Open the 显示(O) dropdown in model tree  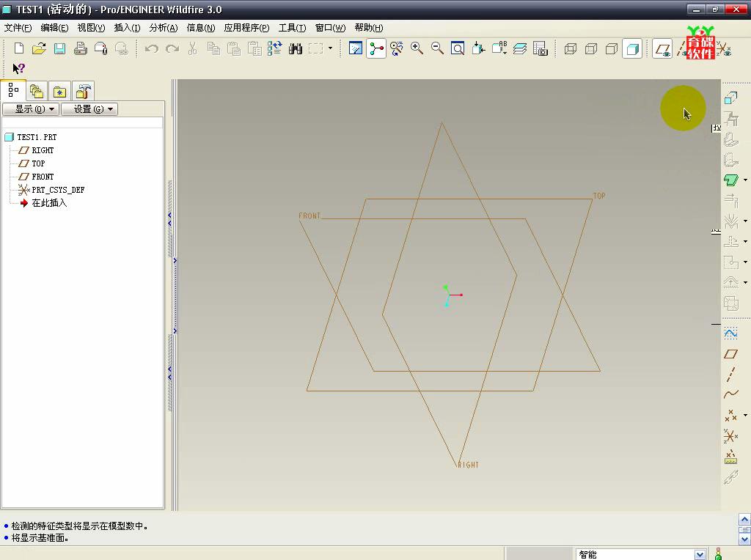click(x=31, y=109)
